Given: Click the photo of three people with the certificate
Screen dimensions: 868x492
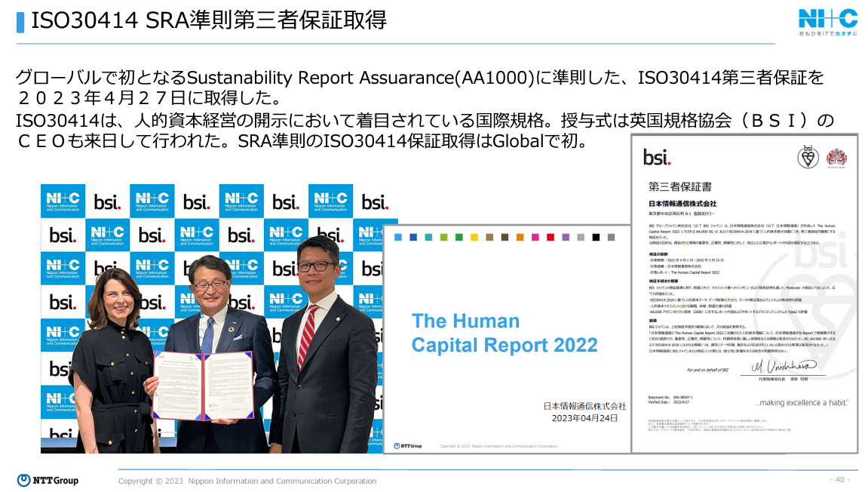Looking at the screenshot, I should click(x=212, y=318).
